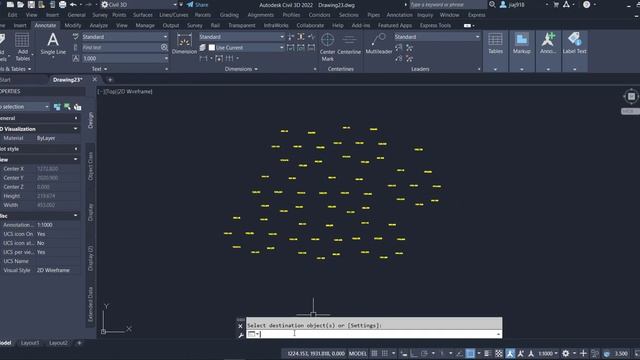Click the Multileader tool
The image size is (640, 360).
pos(378,44)
